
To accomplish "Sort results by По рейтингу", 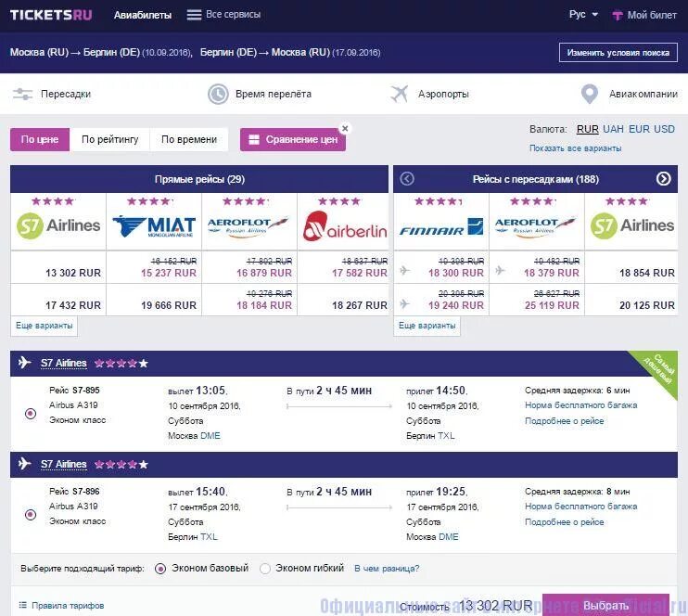I will (109, 140).
